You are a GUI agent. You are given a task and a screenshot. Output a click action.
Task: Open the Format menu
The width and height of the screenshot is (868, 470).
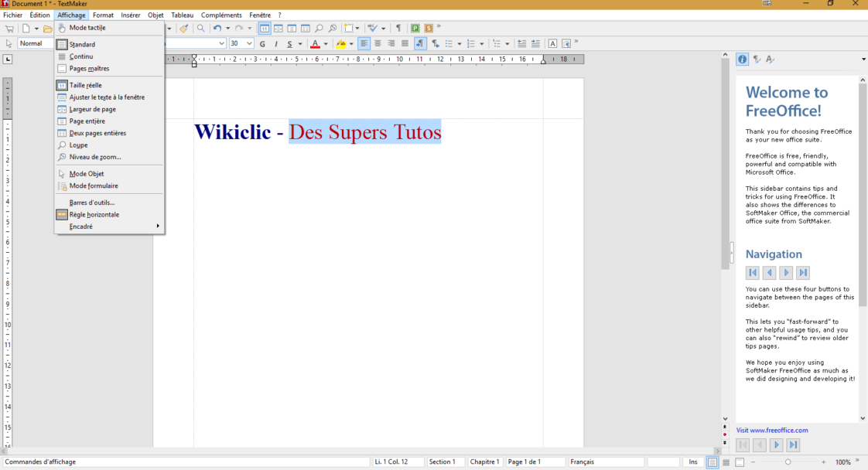(103, 15)
